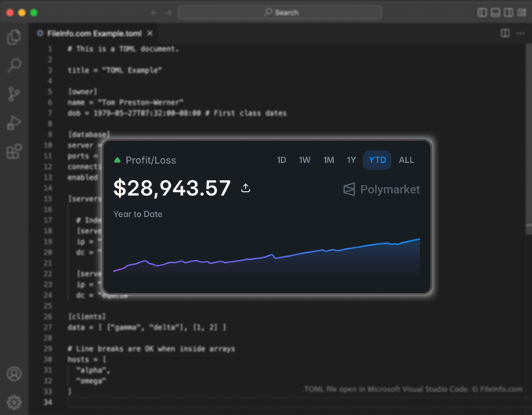
Task: Select the 1M time range
Action: pyautogui.click(x=329, y=160)
